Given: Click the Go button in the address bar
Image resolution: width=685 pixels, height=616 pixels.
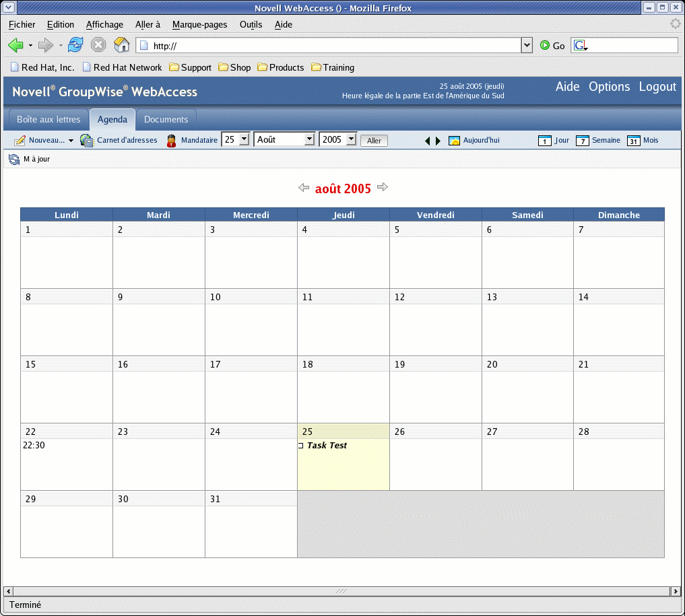Looking at the screenshot, I should pyautogui.click(x=552, y=45).
